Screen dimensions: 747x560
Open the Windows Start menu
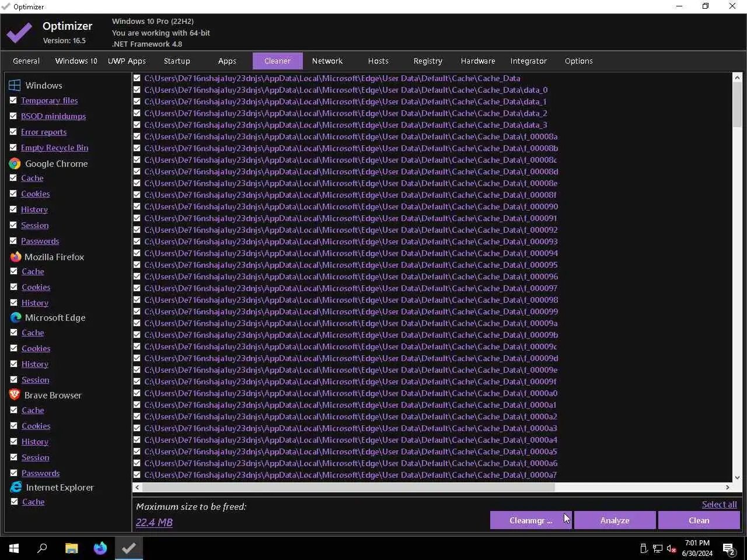pyautogui.click(x=14, y=548)
